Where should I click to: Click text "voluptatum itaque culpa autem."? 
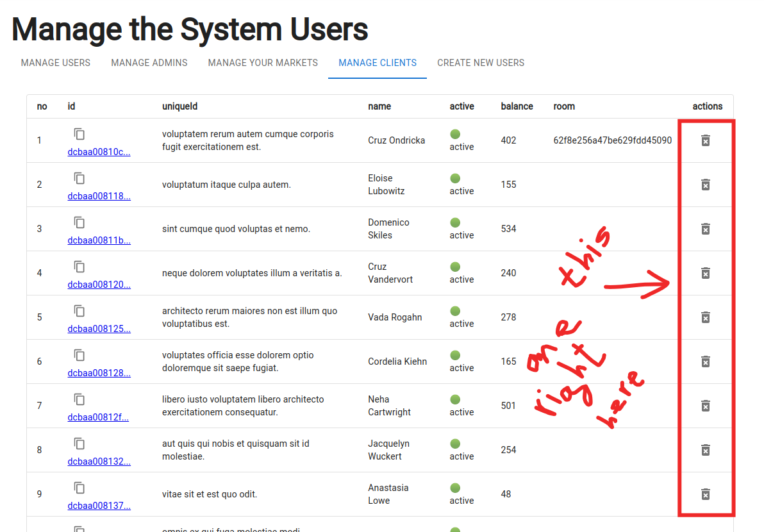(x=226, y=185)
